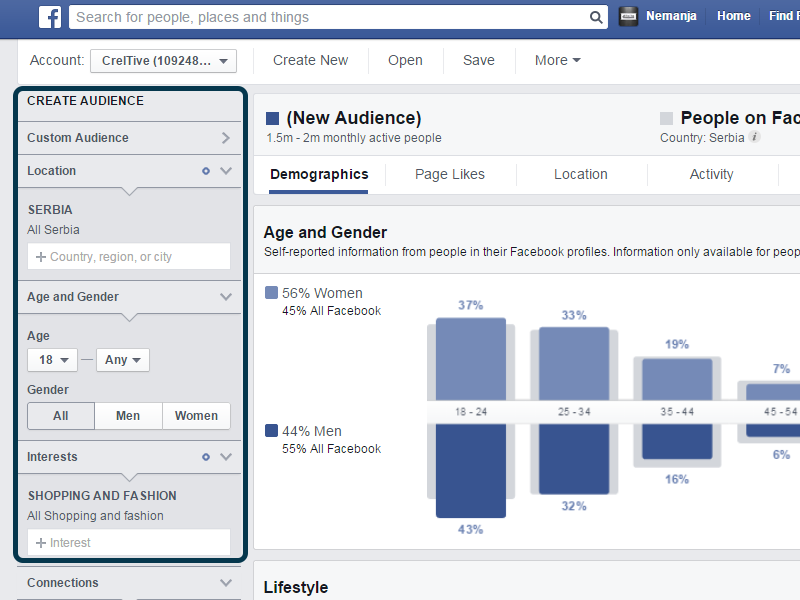
Task: Click the New Audience blue square
Action: pyautogui.click(x=272, y=118)
